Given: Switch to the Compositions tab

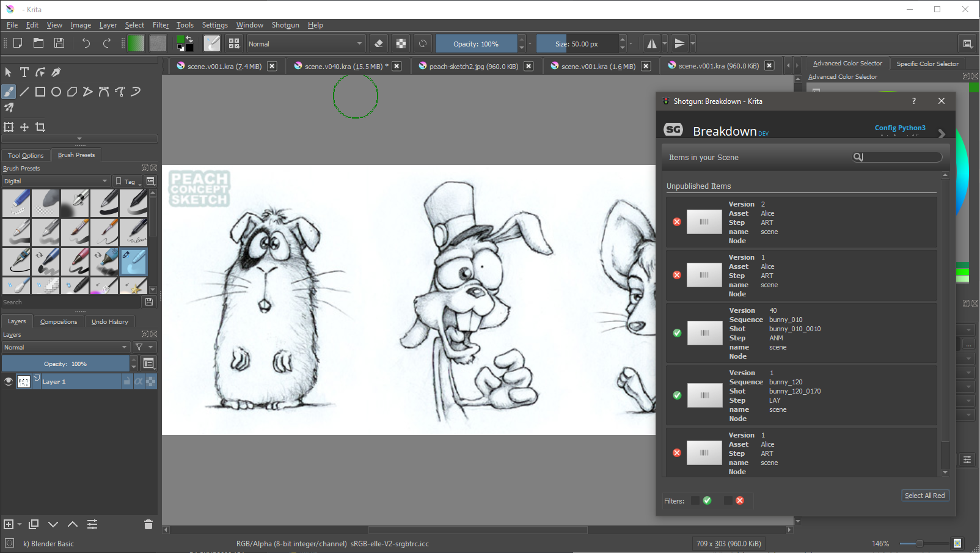Looking at the screenshot, I should [59, 321].
